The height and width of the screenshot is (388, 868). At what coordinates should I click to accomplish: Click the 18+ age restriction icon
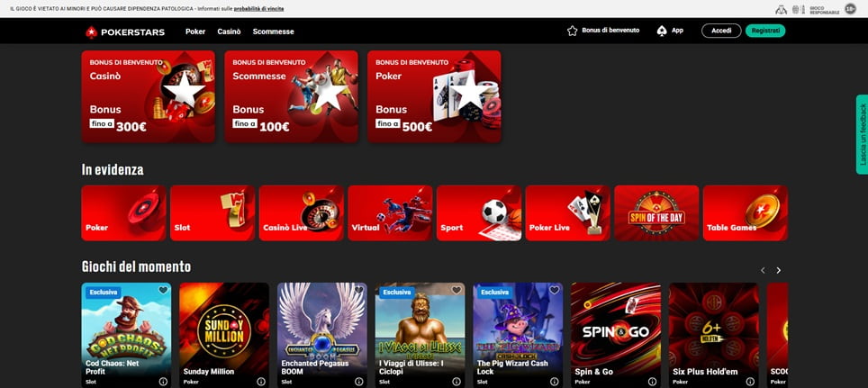coord(849,9)
